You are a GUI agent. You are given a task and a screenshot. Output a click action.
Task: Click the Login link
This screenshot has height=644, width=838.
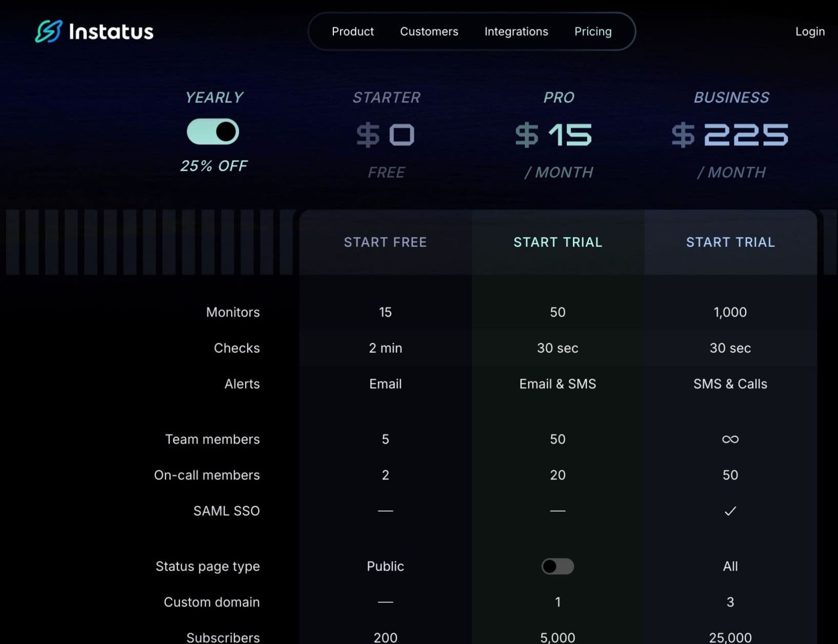click(810, 31)
